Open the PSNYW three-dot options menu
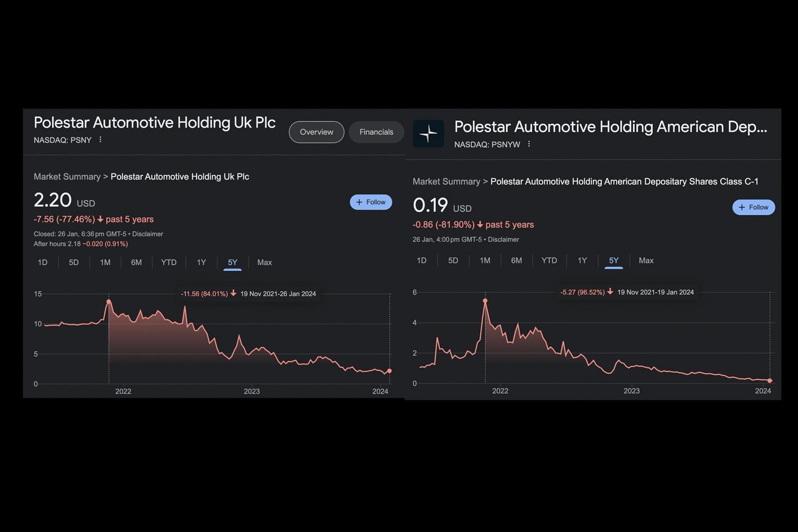This screenshot has width=798, height=532. [529, 144]
